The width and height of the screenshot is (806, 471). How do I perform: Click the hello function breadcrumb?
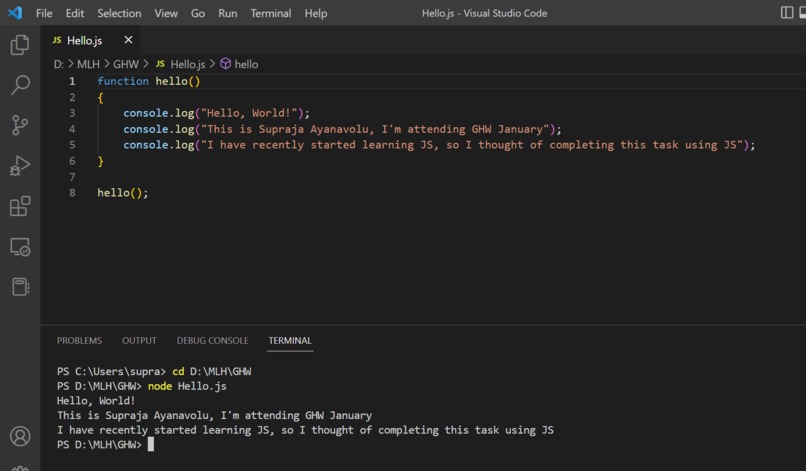click(246, 64)
